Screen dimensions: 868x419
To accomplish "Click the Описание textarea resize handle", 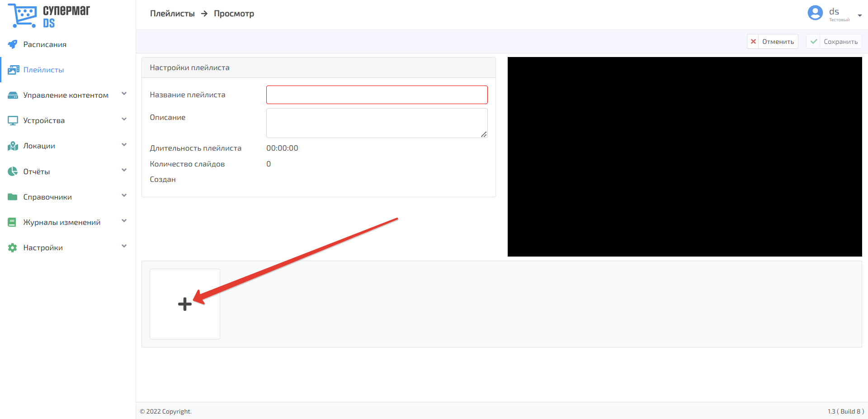I will [x=484, y=134].
